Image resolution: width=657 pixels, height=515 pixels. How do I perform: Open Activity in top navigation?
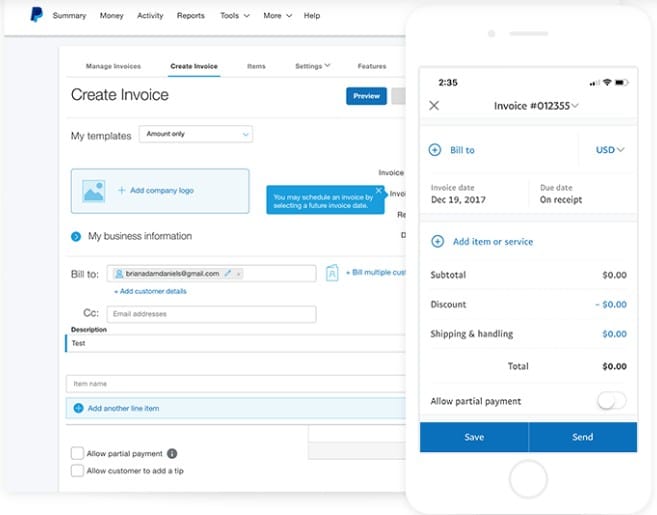pos(150,16)
